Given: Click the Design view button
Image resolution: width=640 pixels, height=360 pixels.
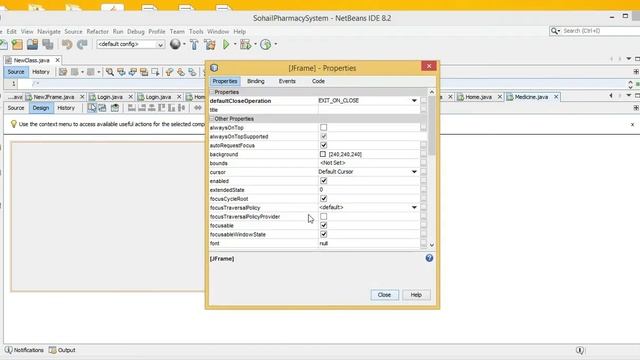Looking at the screenshot, I should (40, 108).
